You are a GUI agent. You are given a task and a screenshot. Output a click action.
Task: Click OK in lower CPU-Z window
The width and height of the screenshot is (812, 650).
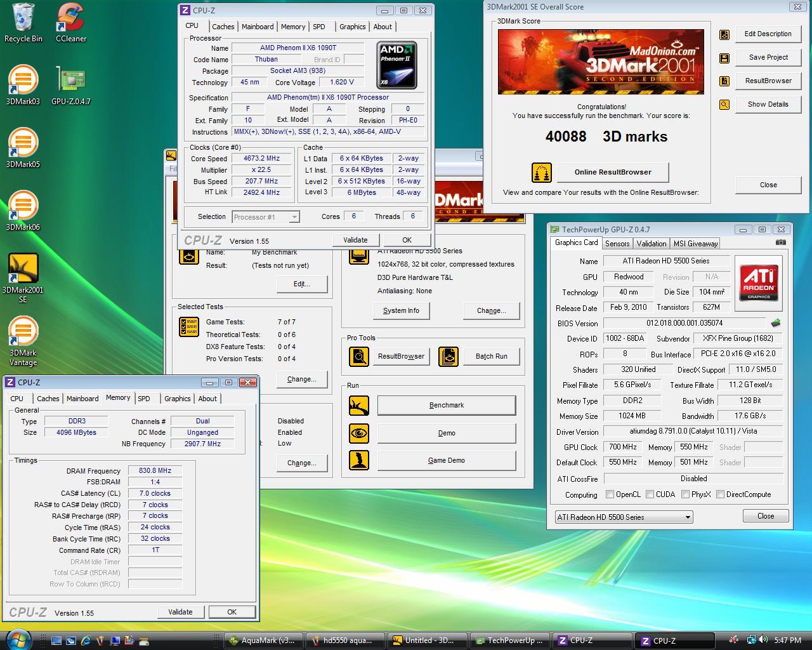pos(232,612)
